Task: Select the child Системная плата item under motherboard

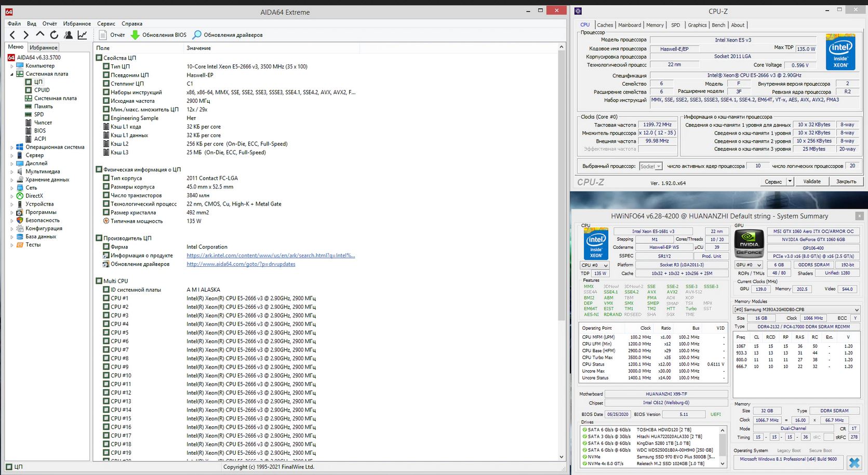Action: pos(51,98)
